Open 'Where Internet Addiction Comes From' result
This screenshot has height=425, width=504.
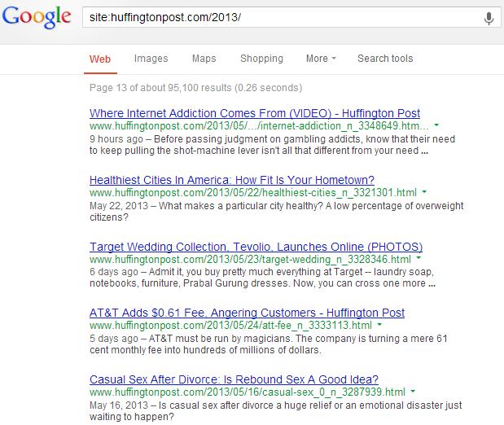(255, 113)
